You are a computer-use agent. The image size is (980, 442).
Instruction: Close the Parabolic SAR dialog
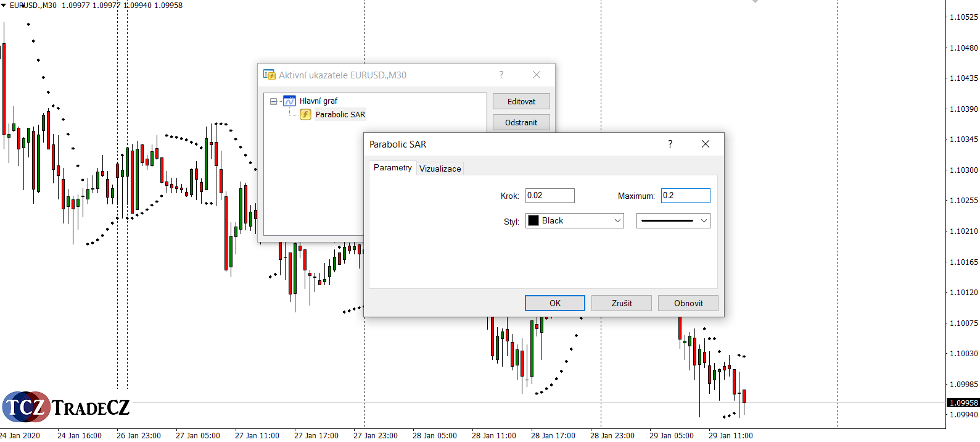[x=705, y=144]
